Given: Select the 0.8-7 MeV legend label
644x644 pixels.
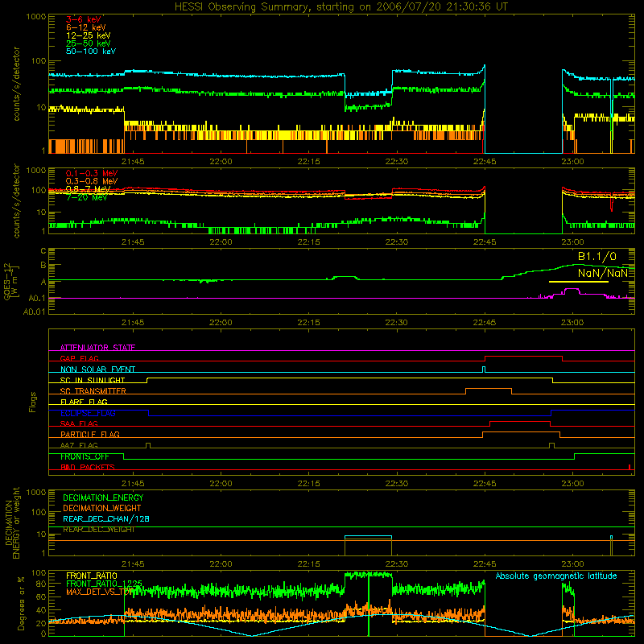Looking at the screenshot, I should point(88,189).
